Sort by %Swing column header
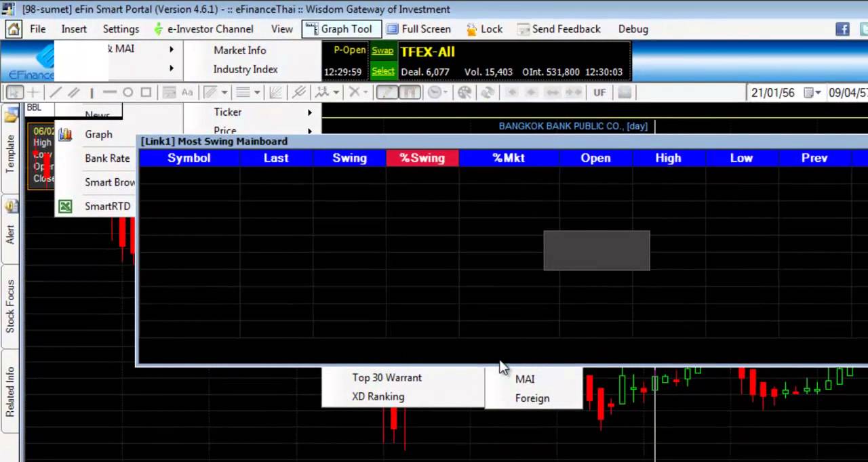The image size is (868, 462). tap(422, 158)
